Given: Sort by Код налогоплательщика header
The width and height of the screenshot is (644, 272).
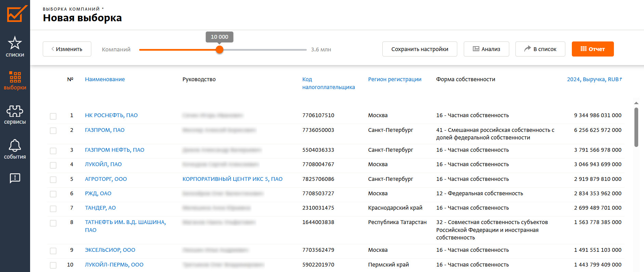Looking at the screenshot, I should (x=328, y=83).
